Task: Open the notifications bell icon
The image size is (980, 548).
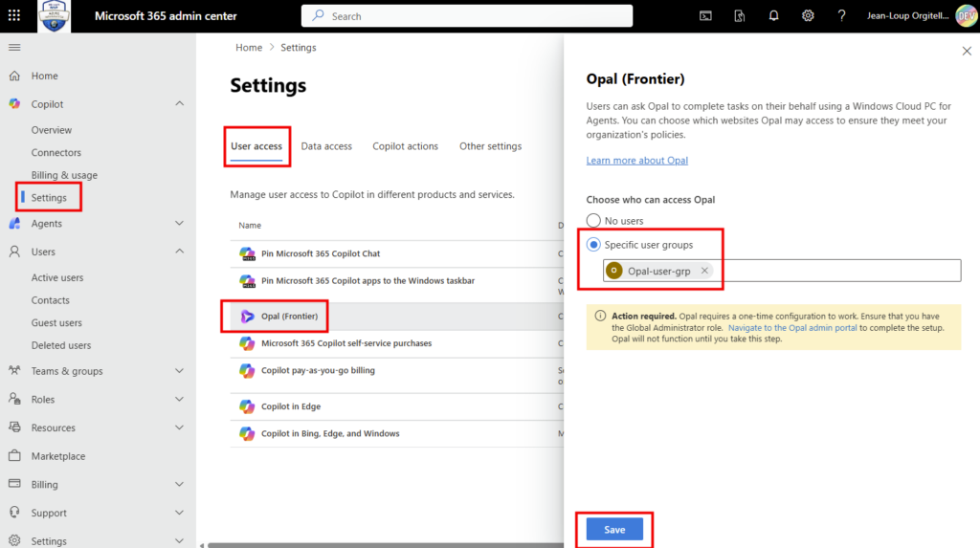Action: pos(773,16)
